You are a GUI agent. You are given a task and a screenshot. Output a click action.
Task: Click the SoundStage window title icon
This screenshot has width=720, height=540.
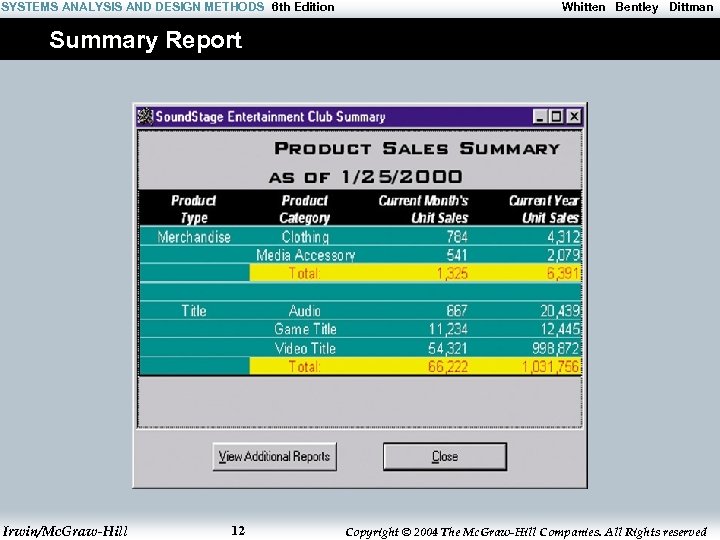(x=145, y=117)
